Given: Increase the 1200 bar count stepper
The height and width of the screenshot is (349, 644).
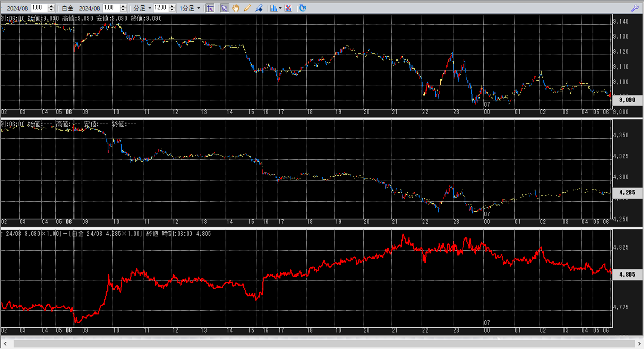Looking at the screenshot, I should [x=172, y=6].
